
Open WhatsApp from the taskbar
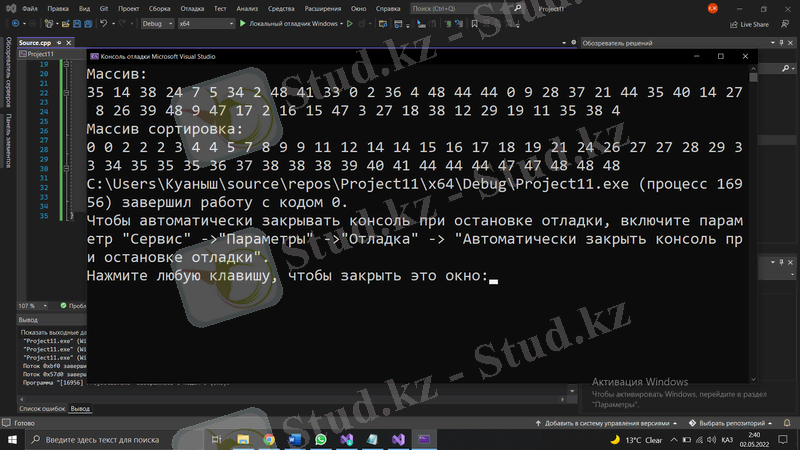point(321,439)
